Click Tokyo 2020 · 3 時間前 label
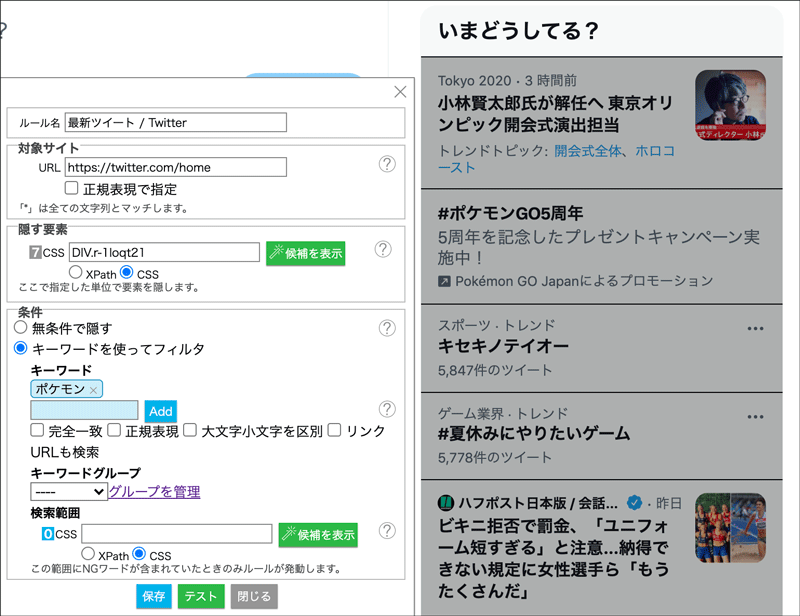Screen dimensions: 800x616 click(508, 81)
